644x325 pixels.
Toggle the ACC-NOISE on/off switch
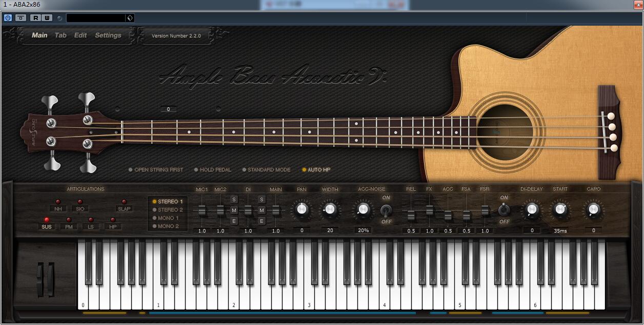click(x=386, y=210)
